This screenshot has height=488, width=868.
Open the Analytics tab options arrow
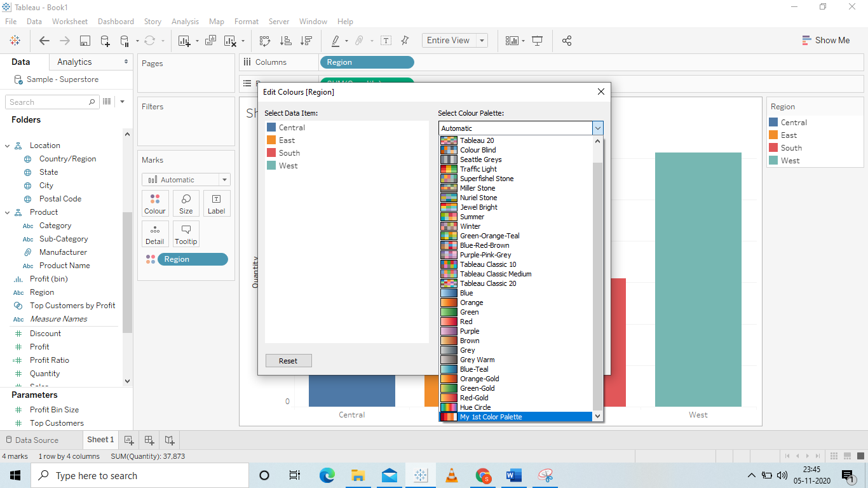(126, 62)
